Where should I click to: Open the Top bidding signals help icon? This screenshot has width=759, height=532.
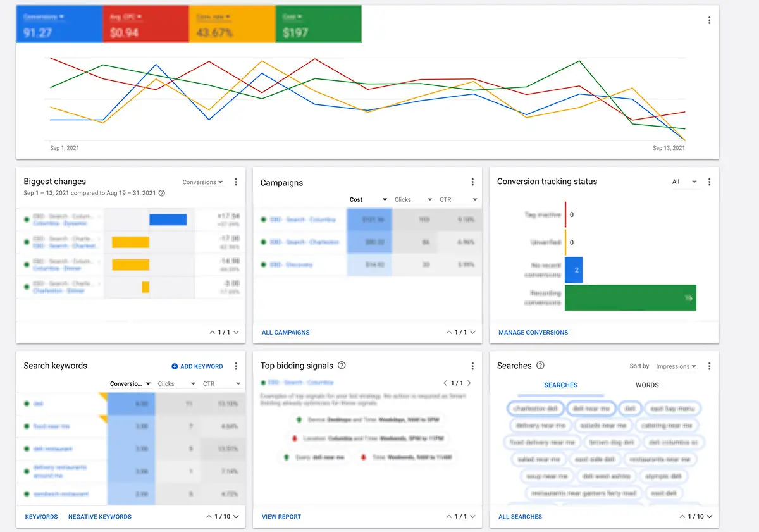(x=342, y=366)
